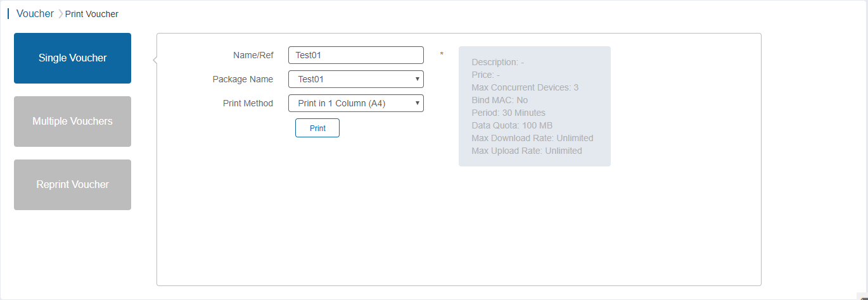This screenshot has height=300, width=868.
Task: Click the Voucher breadcrumb link
Action: pos(35,13)
